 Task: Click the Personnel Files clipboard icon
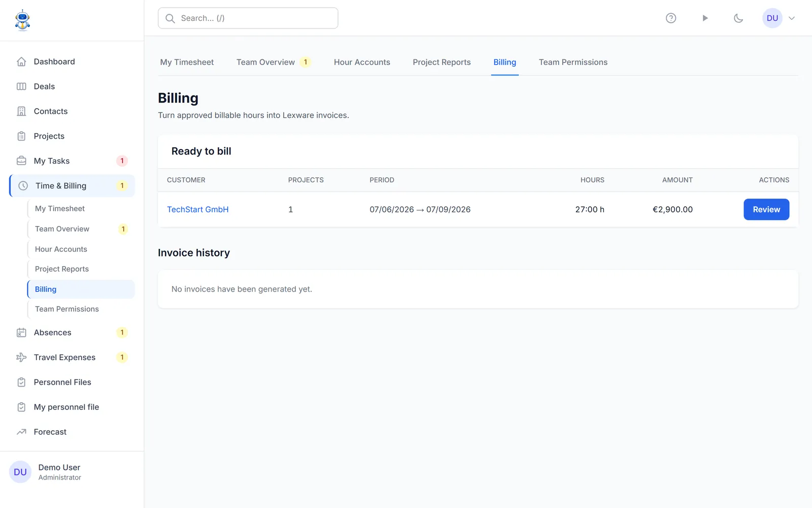[x=21, y=383]
